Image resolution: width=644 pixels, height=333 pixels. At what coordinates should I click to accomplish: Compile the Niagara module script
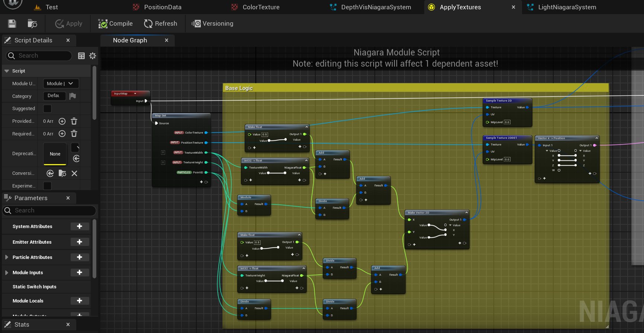[115, 24]
